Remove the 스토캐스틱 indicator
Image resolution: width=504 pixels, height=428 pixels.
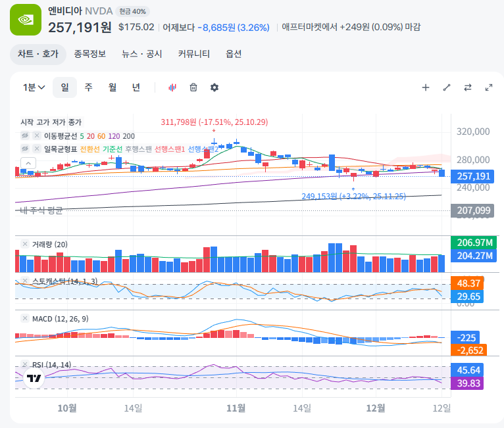pos(25,281)
